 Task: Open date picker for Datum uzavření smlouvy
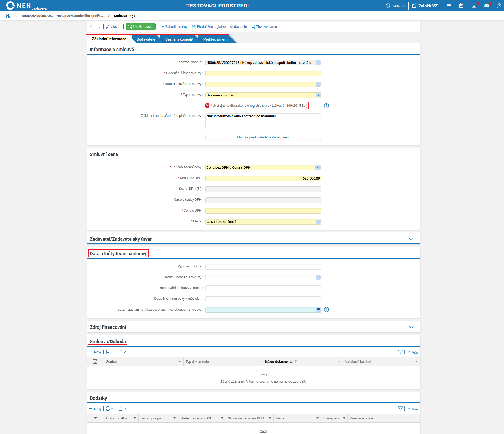318,84
